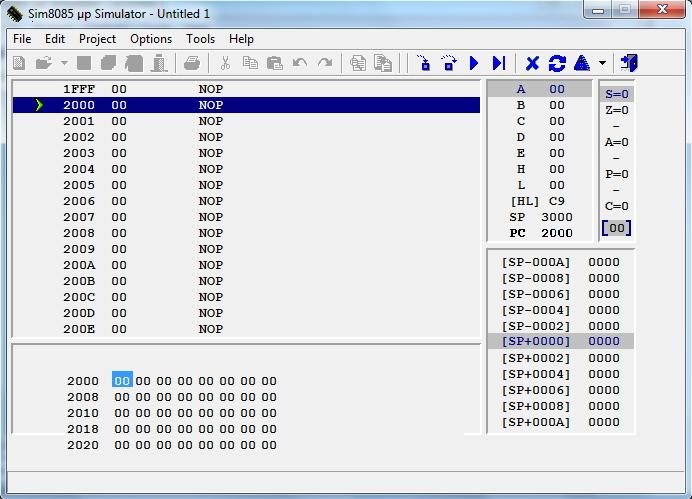692x499 pixels.
Task: Click the blue Reset refresh icon
Action: click(557, 63)
